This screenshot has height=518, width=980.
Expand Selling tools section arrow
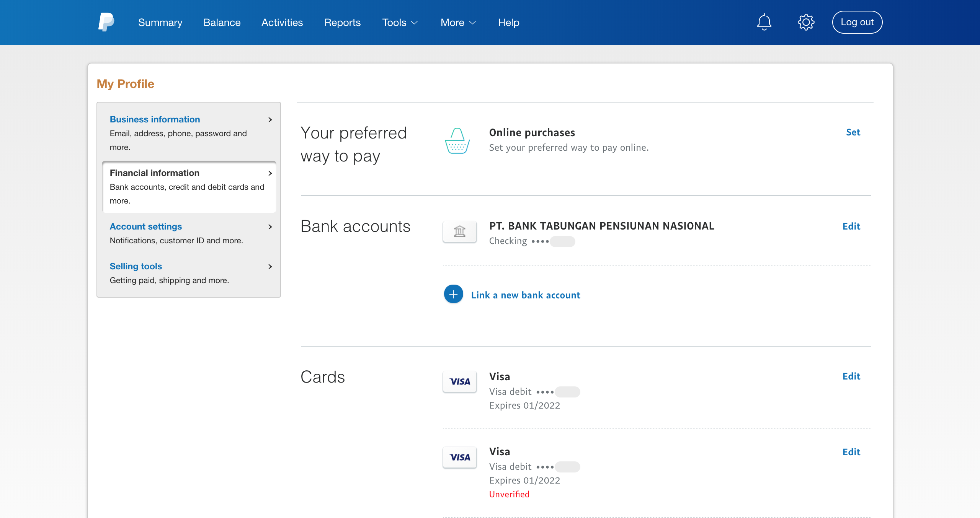[x=270, y=267]
